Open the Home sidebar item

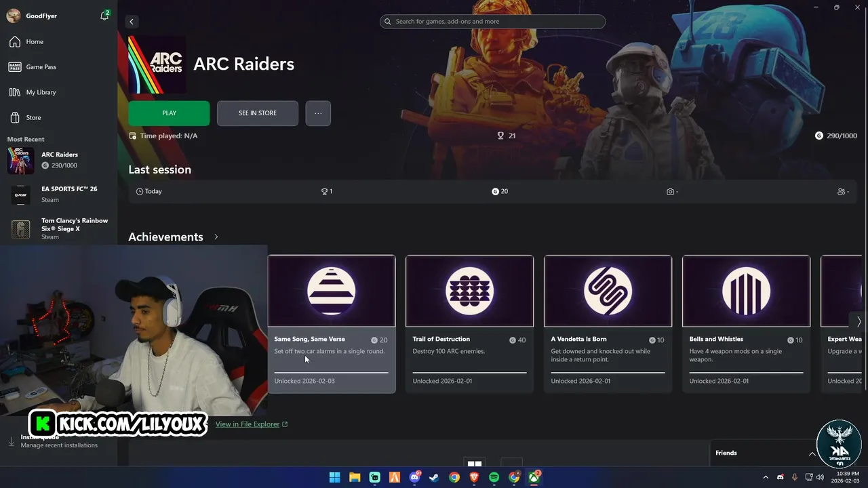58,42
